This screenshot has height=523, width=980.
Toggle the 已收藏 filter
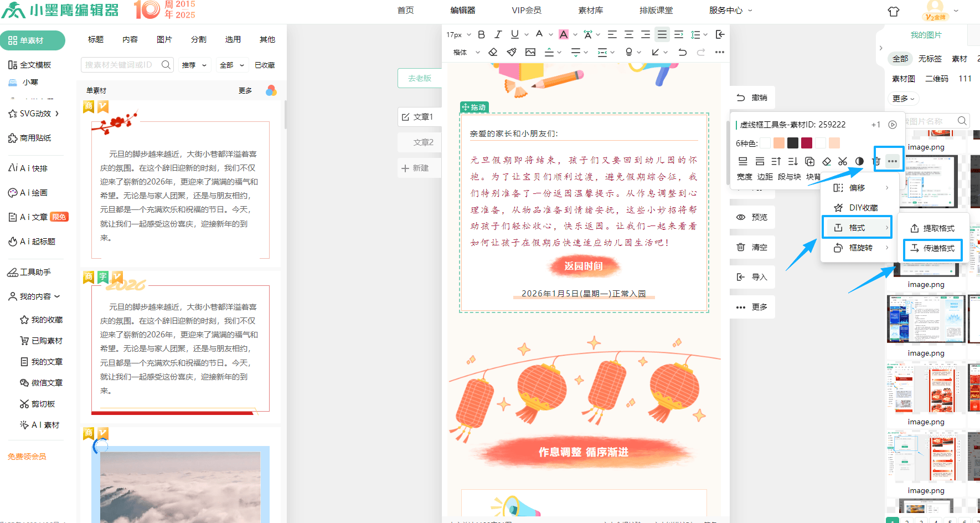click(x=265, y=65)
